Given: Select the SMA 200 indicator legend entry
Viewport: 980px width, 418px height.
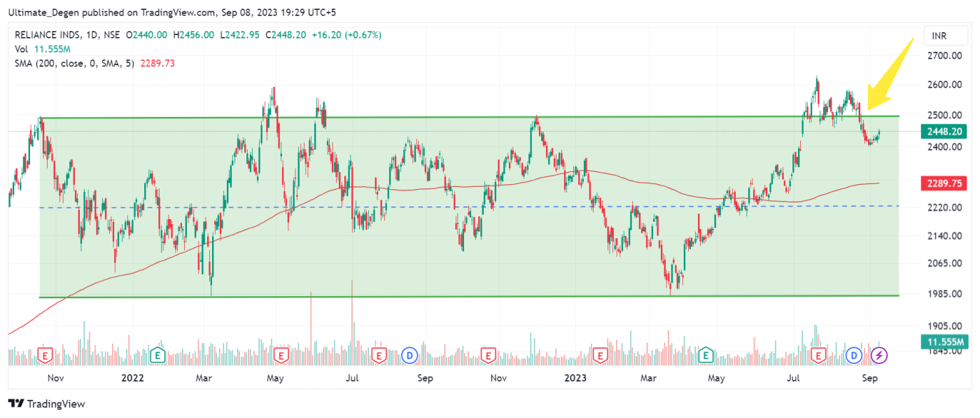Looking at the screenshot, I should [x=76, y=63].
